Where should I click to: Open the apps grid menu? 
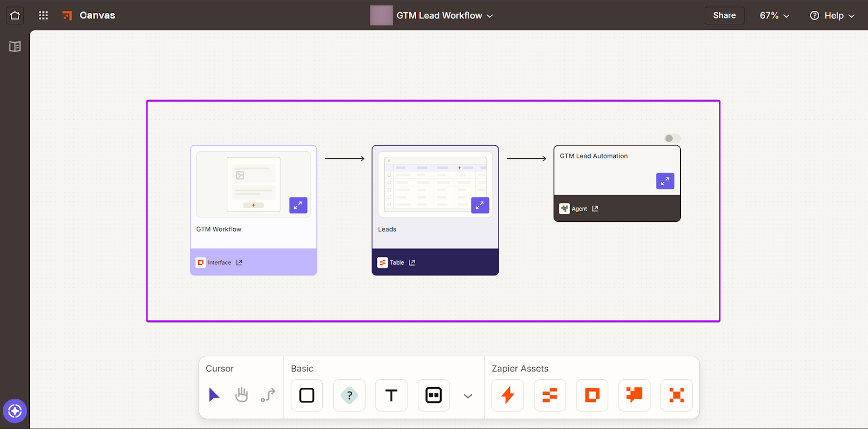tap(43, 15)
